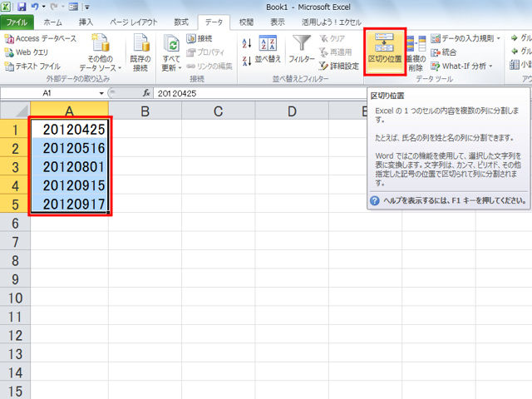This screenshot has height=399, width=532.
Task: Reapply filter with 再適用
Action: 335,52
